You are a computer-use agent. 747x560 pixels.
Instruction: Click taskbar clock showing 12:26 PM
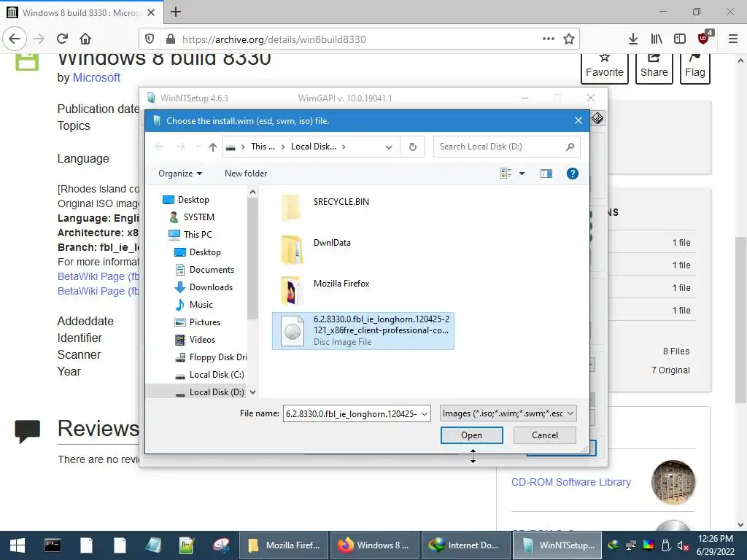coord(715,545)
